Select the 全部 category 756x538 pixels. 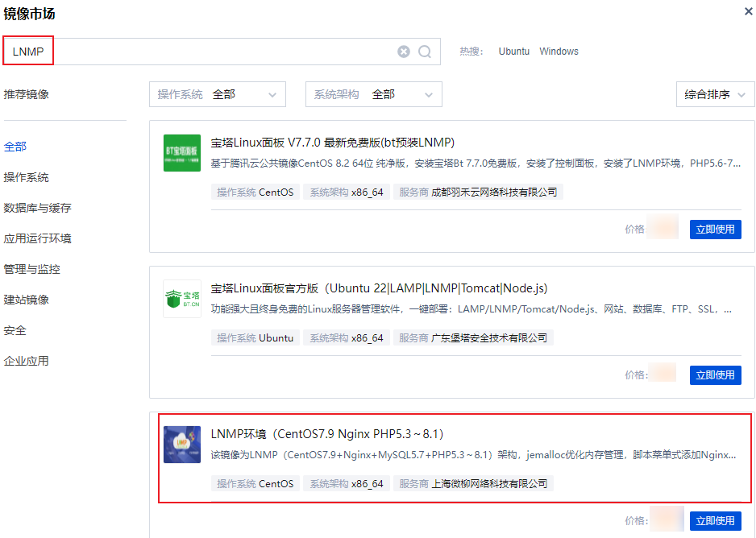click(x=15, y=147)
